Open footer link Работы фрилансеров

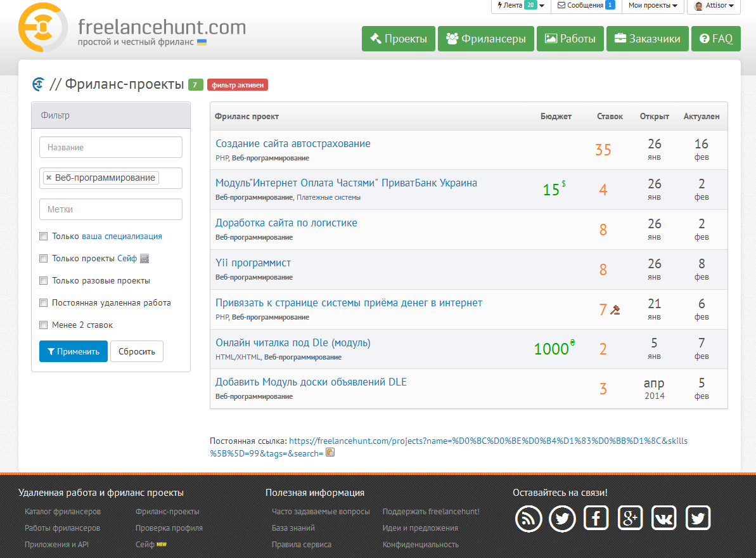(62, 528)
